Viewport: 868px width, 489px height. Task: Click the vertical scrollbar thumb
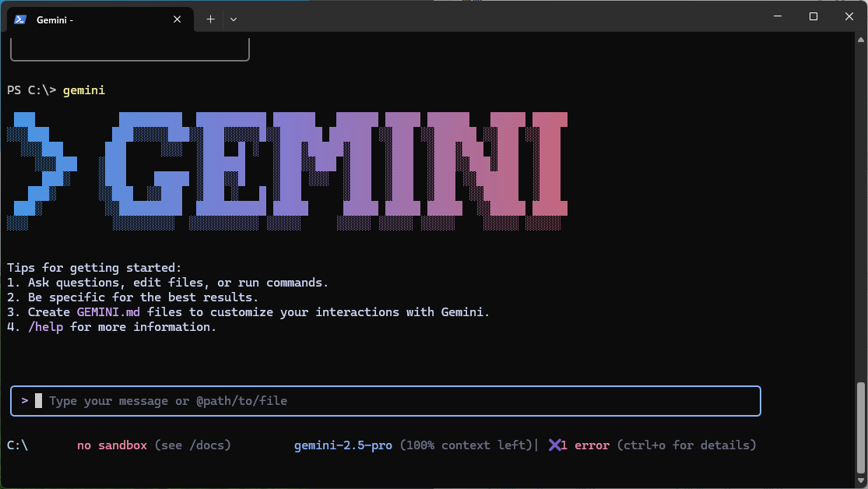[x=861, y=427]
